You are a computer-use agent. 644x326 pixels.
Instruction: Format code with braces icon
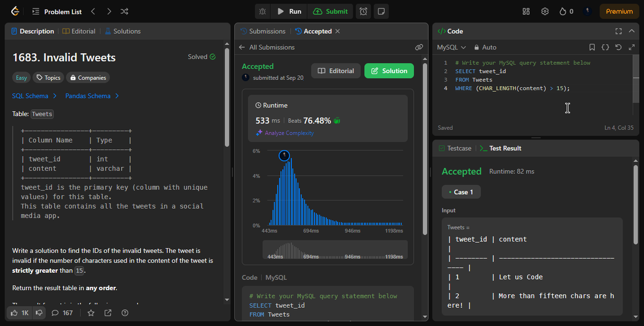click(605, 47)
